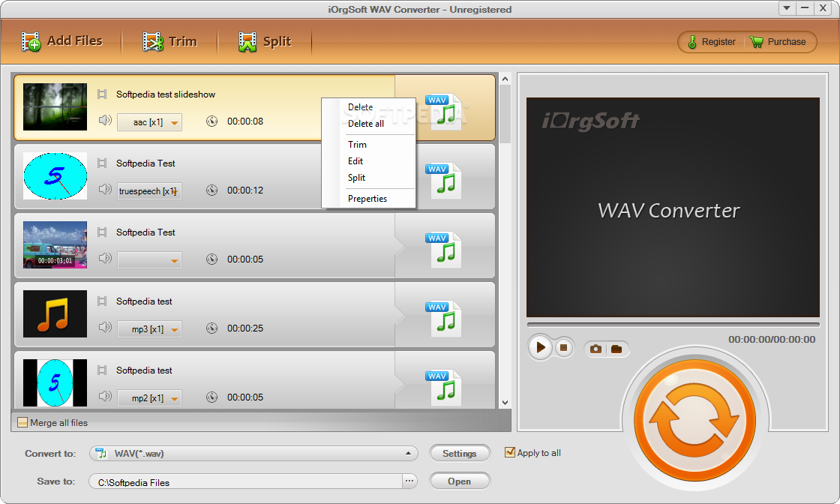Click the WAV output icon on the 00:00:12 row
The height and width of the screenshot is (504, 840).
pyautogui.click(x=444, y=181)
